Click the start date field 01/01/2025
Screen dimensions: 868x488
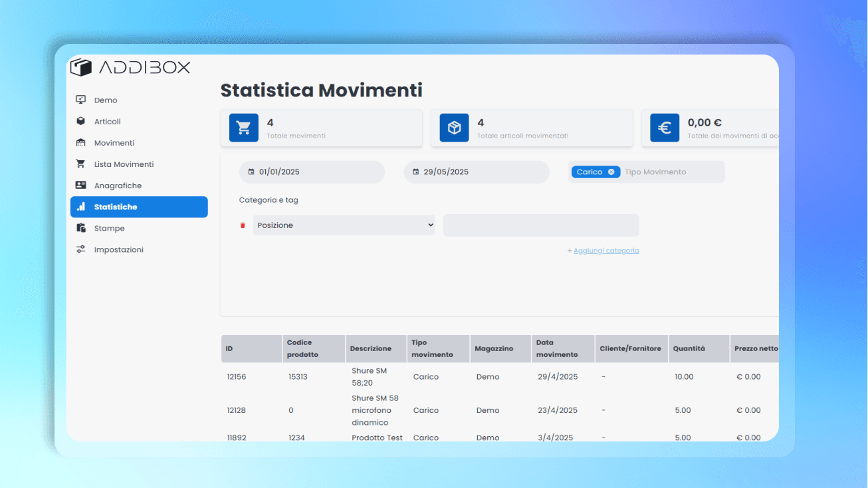coord(312,172)
